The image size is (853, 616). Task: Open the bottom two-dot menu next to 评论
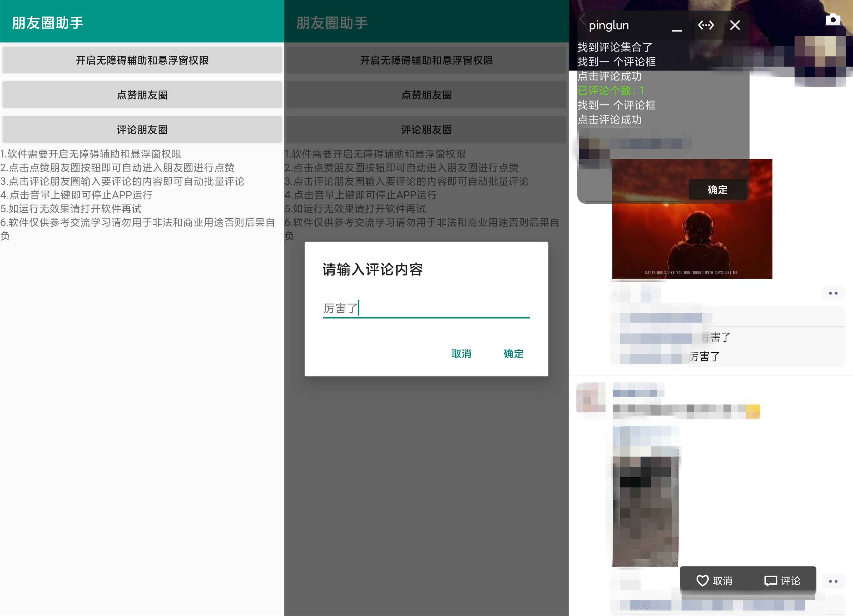[x=833, y=582]
